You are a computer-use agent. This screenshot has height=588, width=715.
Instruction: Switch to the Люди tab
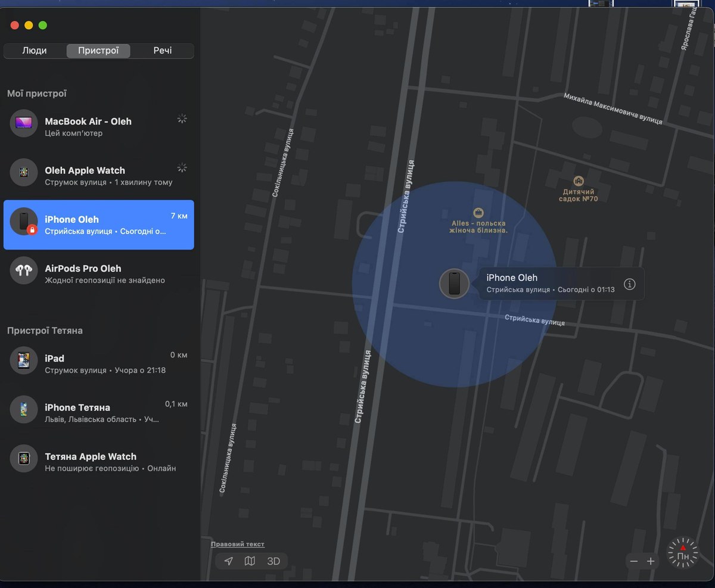35,51
